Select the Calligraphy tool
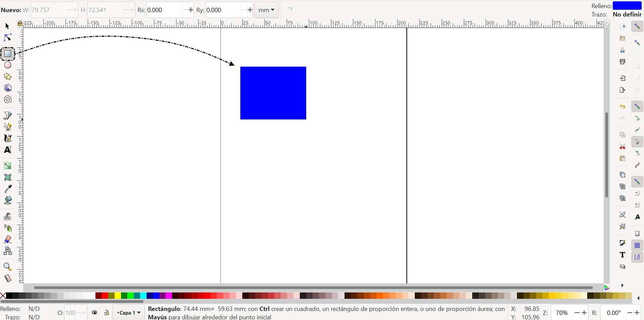The width and height of the screenshot is (644, 320). point(7,138)
